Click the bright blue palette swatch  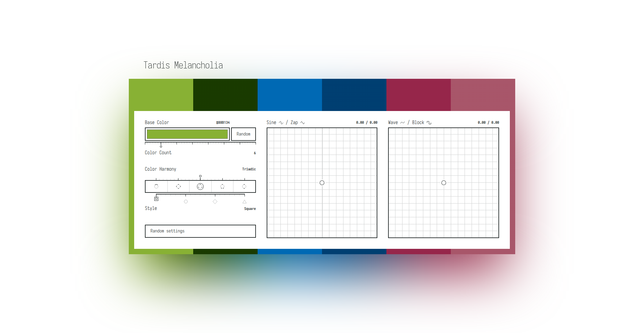click(x=290, y=95)
